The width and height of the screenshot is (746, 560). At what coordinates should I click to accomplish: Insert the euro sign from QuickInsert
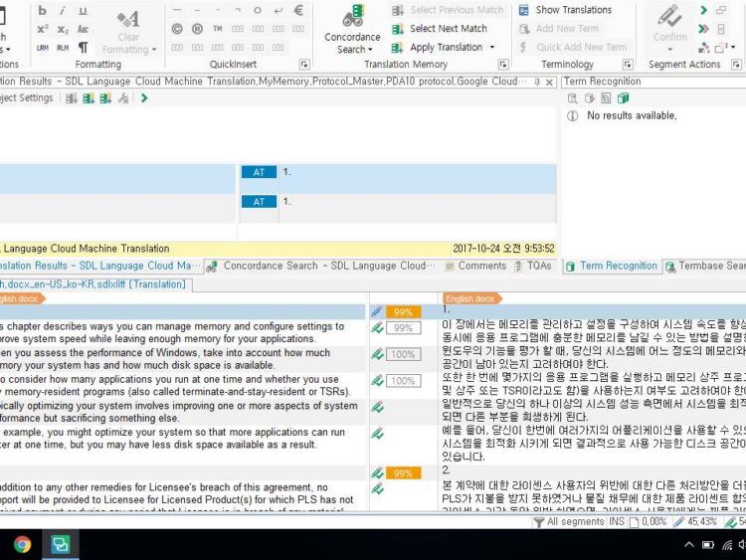298,10
